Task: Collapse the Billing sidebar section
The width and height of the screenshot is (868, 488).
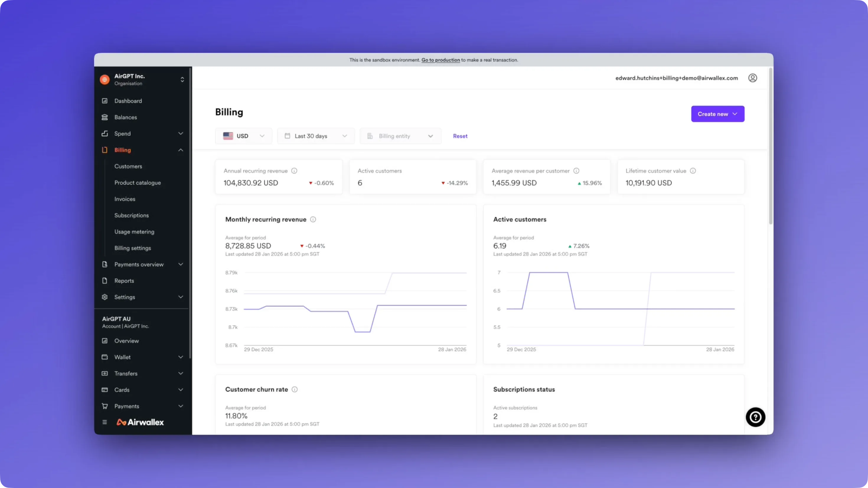Action: click(x=181, y=150)
